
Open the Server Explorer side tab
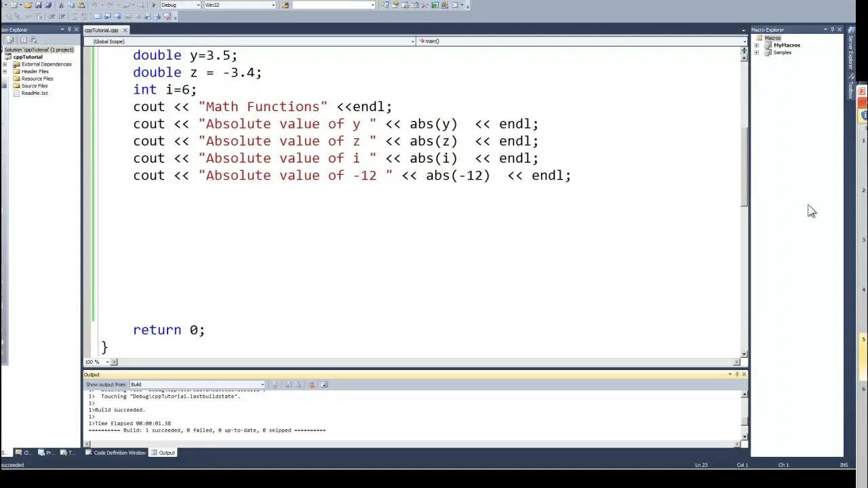(x=850, y=48)
